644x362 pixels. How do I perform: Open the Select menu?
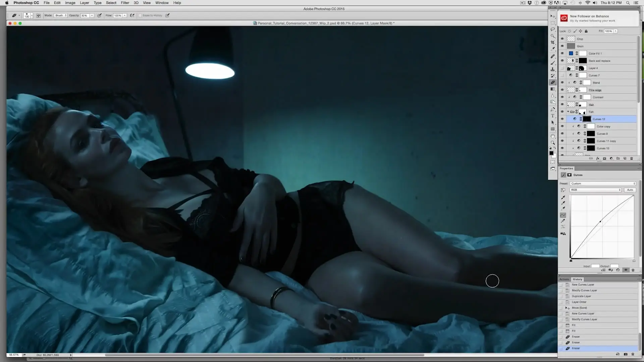tap(111, 3)
